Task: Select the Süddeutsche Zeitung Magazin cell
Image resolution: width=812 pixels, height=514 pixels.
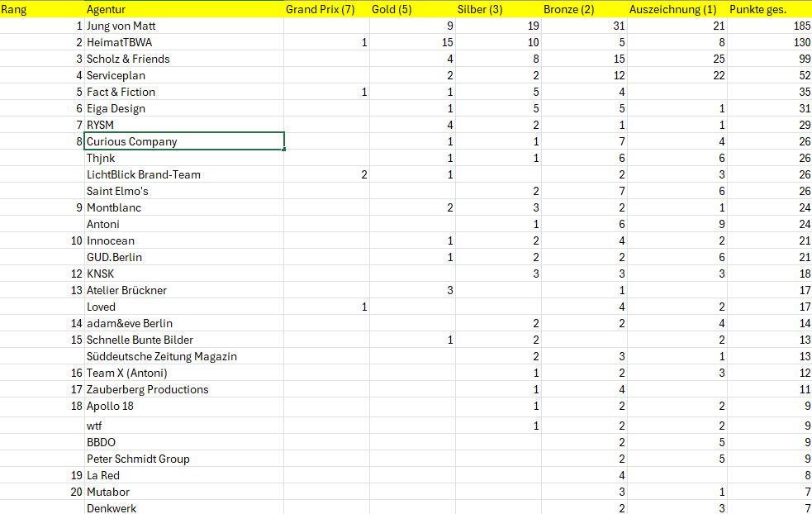Action: 184,357
